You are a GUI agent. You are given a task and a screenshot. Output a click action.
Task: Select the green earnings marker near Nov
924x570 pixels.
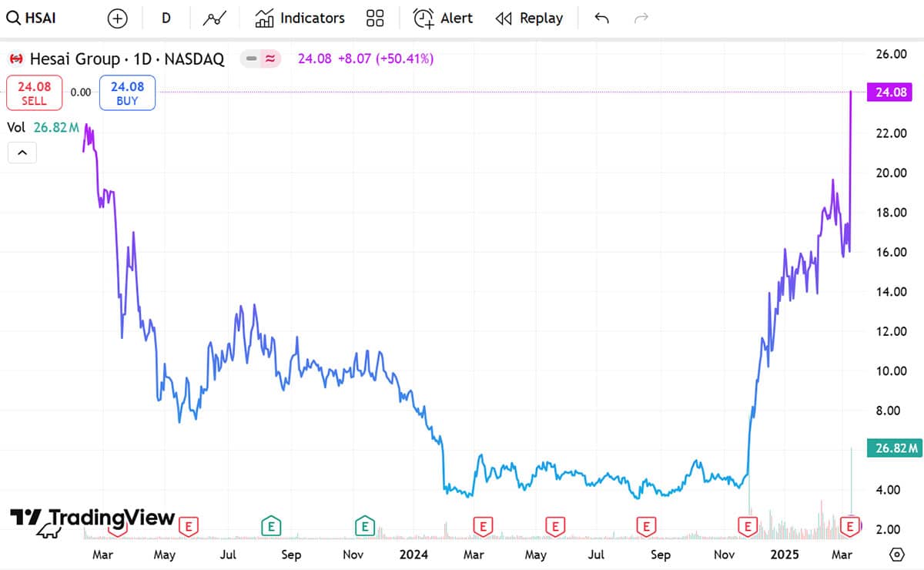pyautogui.click(x=364, y=527)
